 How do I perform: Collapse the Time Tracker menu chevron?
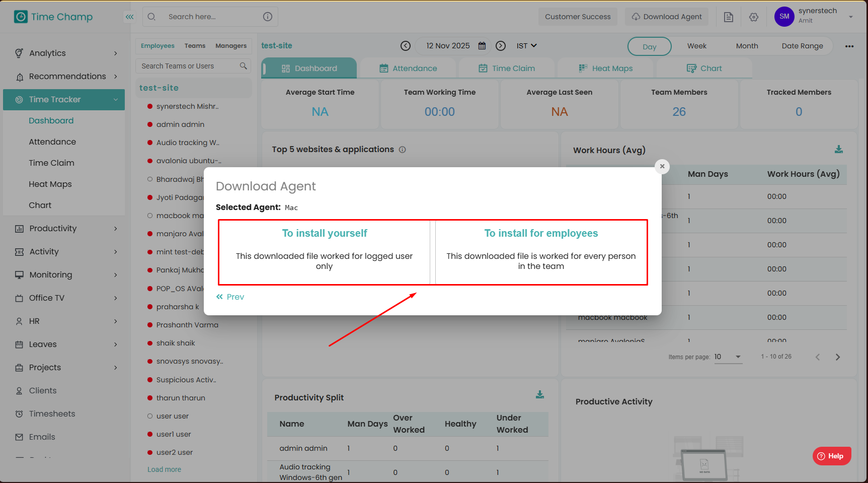click(116, 100)
